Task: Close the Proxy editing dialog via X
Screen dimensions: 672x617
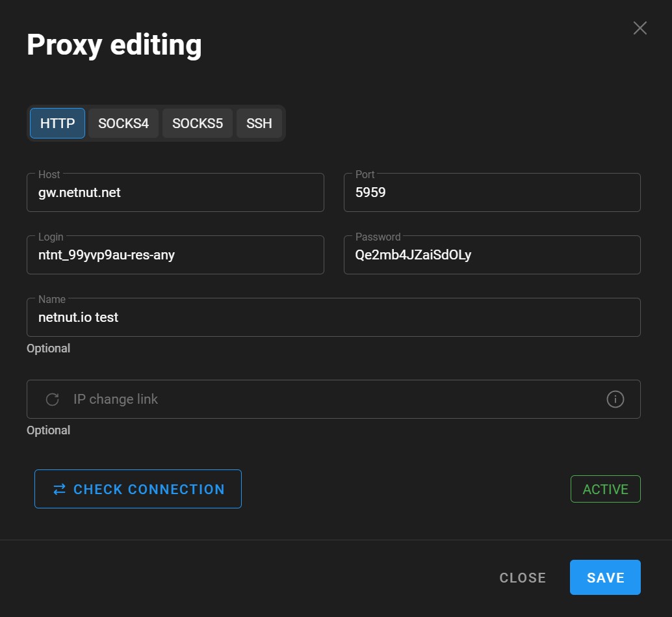Action: coord(640,28)
